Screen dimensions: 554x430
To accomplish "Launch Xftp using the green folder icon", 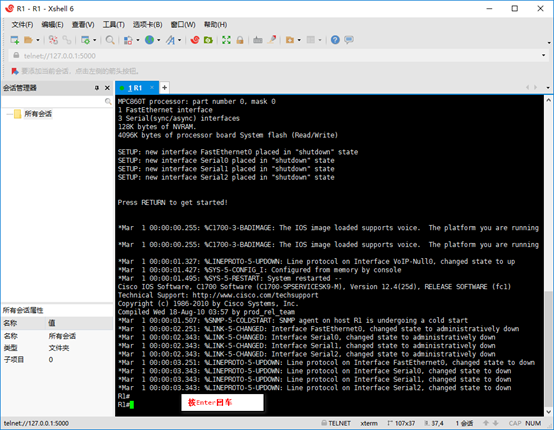I will click(x=208, y=40).
